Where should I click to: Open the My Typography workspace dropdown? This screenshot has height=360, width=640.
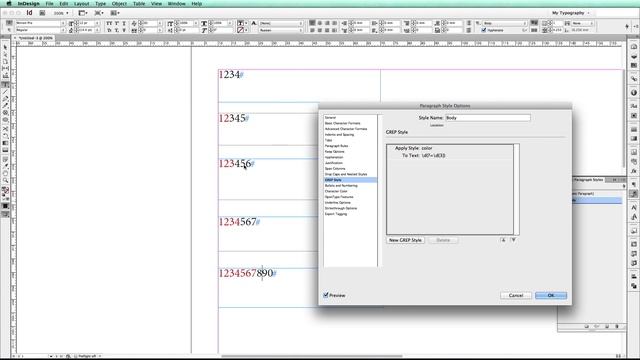571,13
